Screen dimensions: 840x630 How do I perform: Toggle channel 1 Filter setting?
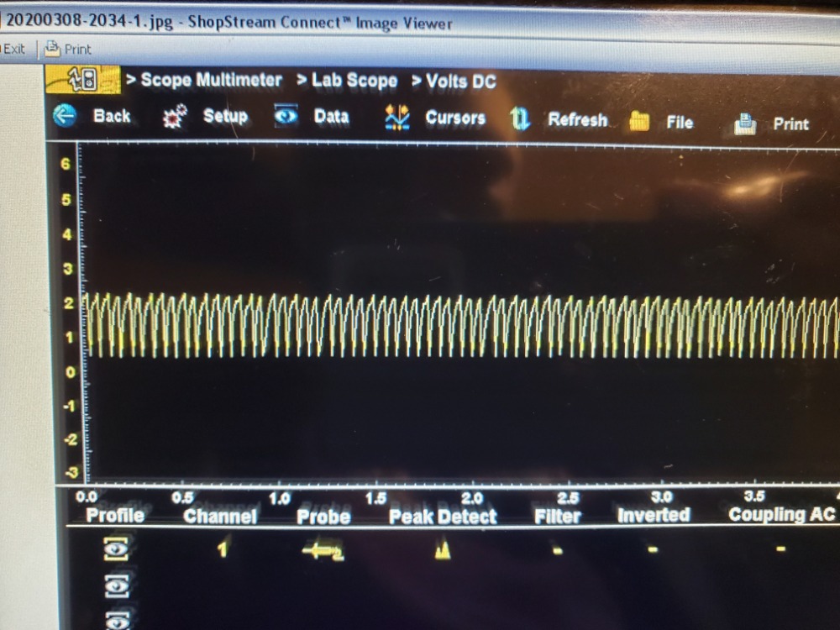tap(557, 551)
